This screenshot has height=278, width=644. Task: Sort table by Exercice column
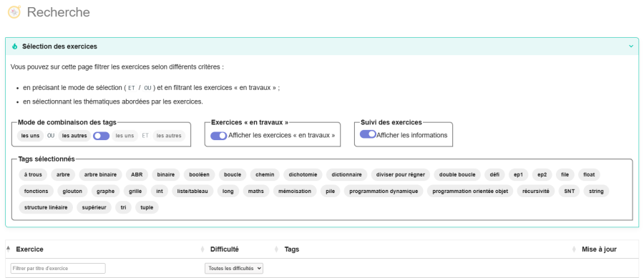click(x=29, y=249)
